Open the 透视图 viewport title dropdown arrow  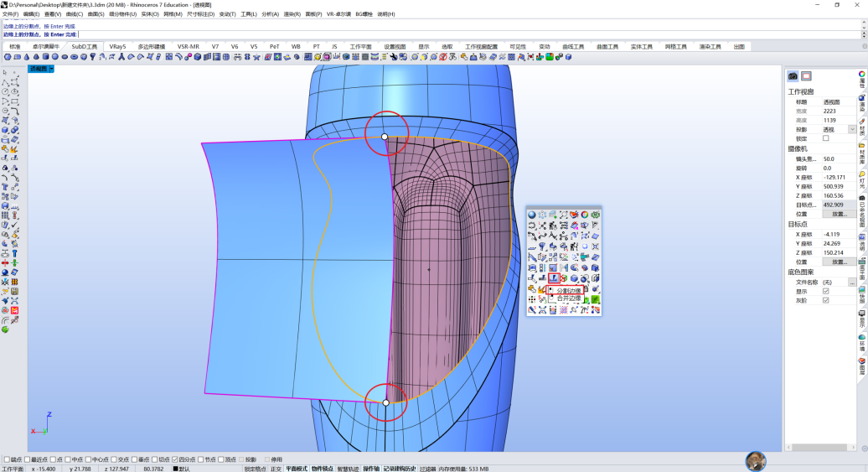tap(51, 69)
